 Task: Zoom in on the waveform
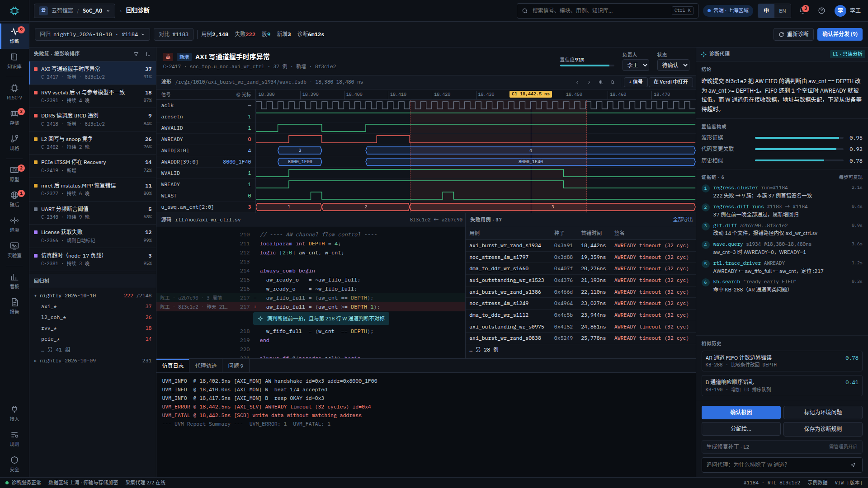(x=601, y=82)
